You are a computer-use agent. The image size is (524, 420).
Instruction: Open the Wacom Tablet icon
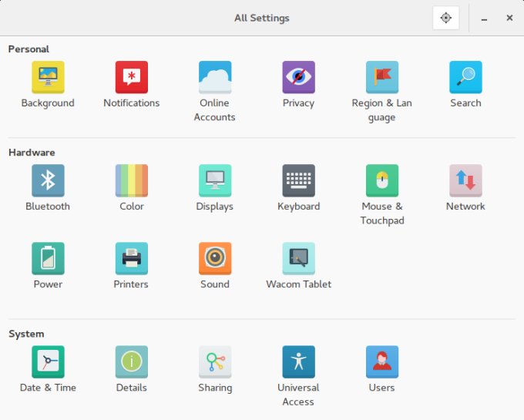tap(298, 258)
